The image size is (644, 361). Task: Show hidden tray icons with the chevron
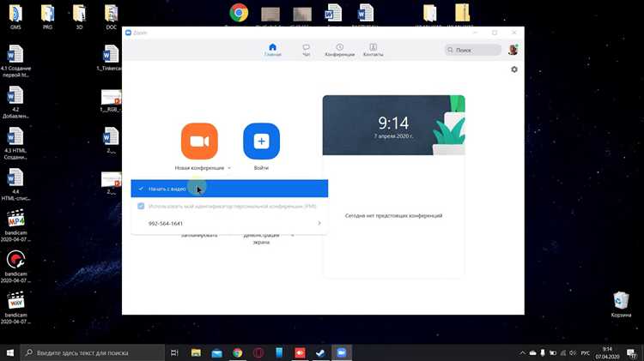(522, 352)
